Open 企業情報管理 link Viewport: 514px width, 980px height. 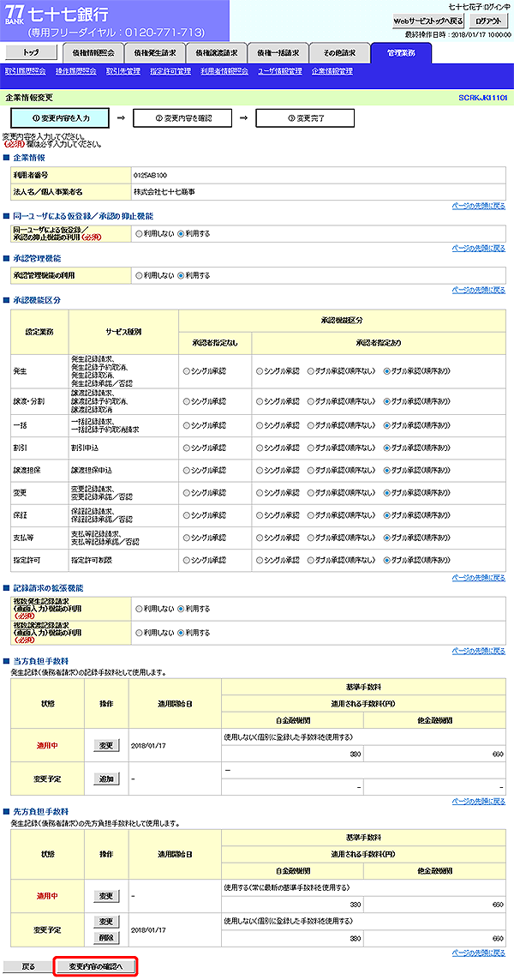(332, 72)
